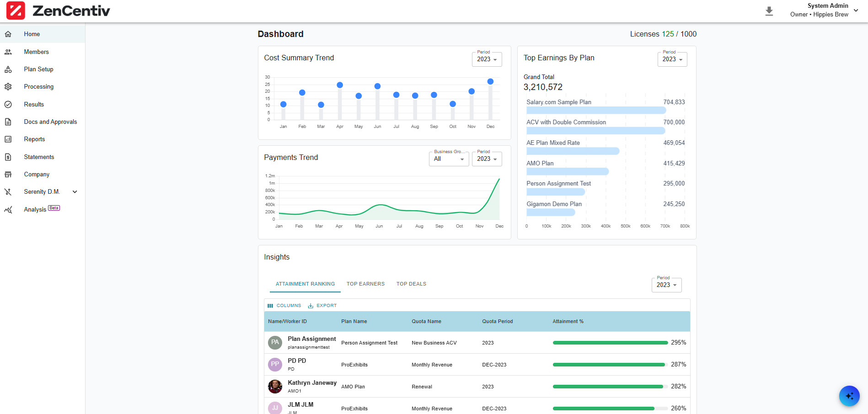The image size is (868, 414).
Task: Click the Export button above the table
Action: click(322, 306)
